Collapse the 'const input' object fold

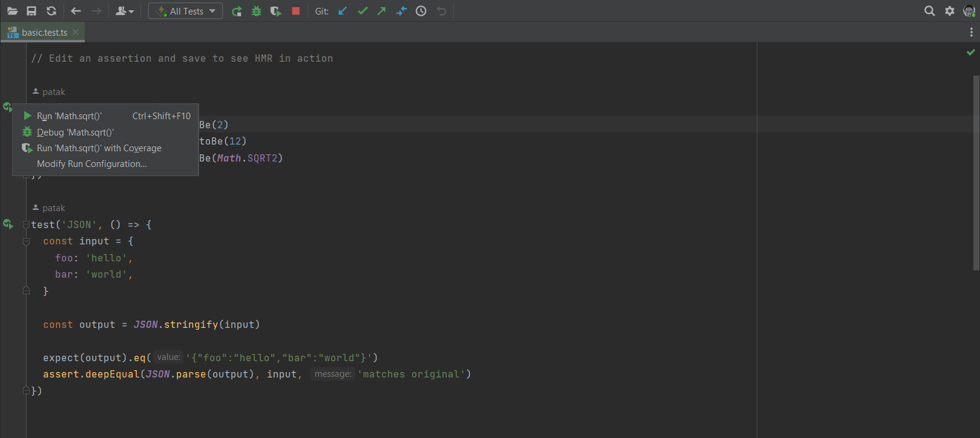26,241
